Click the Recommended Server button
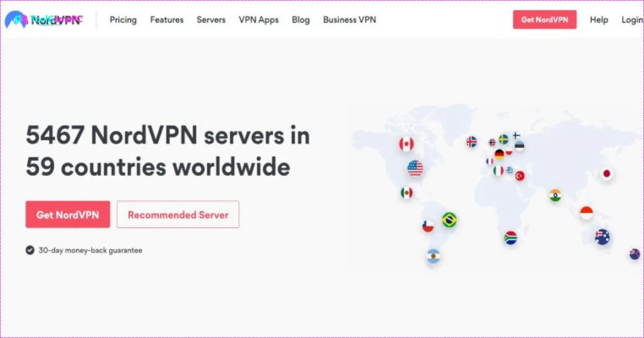This screenshot has width=644, height=338. (x=178, y=215)
